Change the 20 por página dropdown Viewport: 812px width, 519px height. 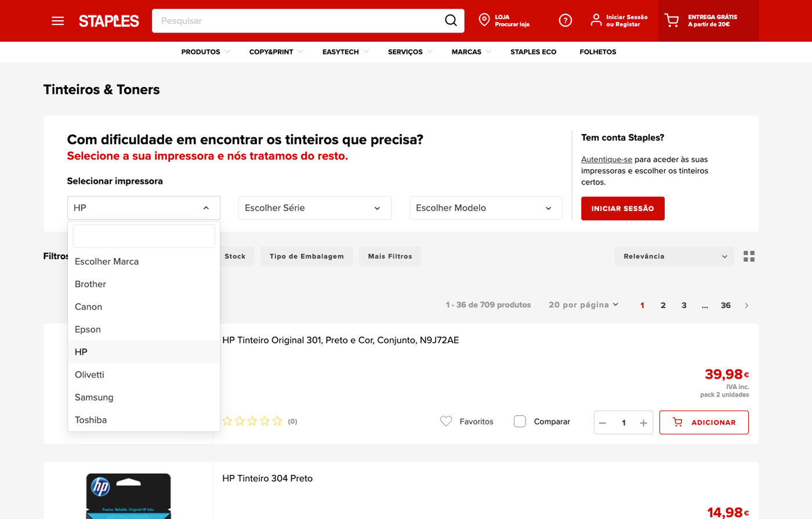(583, 305)
